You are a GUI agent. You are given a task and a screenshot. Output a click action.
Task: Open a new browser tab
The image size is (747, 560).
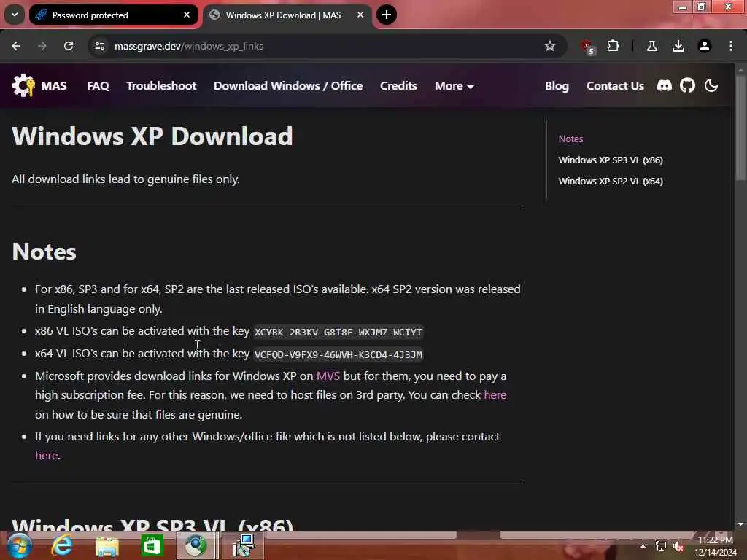387,15
